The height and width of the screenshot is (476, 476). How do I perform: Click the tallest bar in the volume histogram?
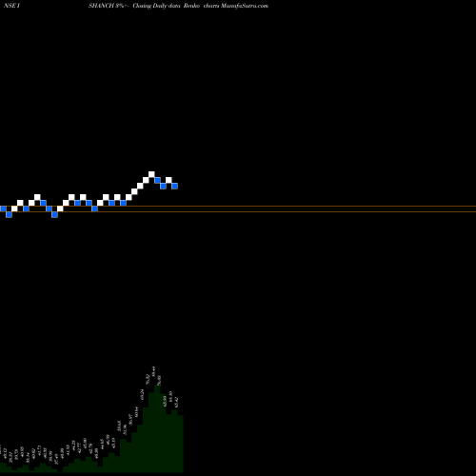pos(157,428)
